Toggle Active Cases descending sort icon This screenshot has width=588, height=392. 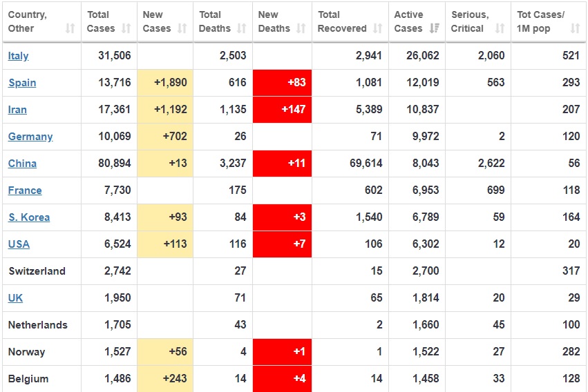coord(434,28)
